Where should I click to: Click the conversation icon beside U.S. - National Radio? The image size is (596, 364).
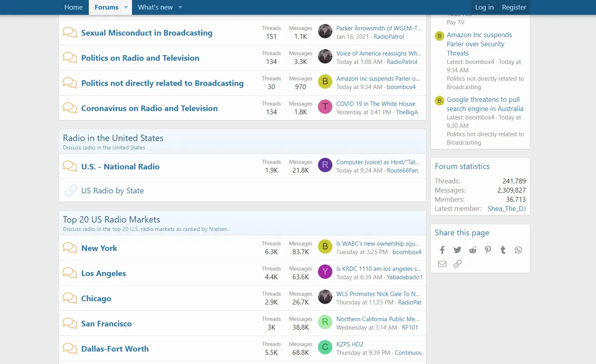[x=70, y=166]
